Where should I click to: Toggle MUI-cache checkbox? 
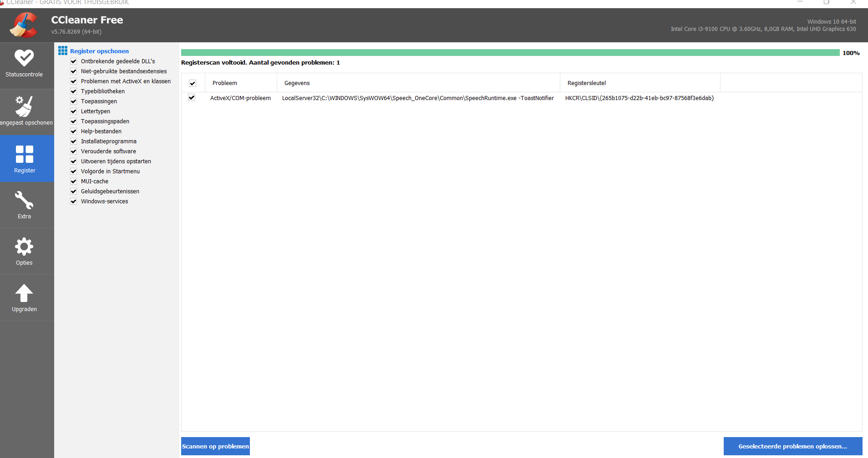coord(73,181)
